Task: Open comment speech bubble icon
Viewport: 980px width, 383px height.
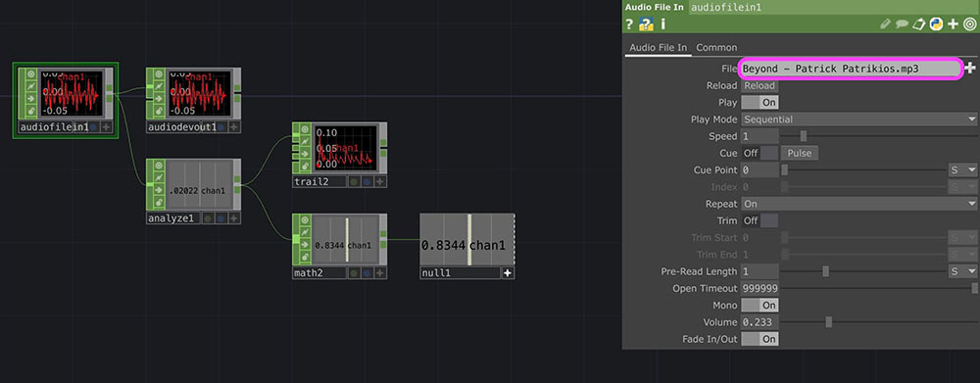Action: [902, 24]
